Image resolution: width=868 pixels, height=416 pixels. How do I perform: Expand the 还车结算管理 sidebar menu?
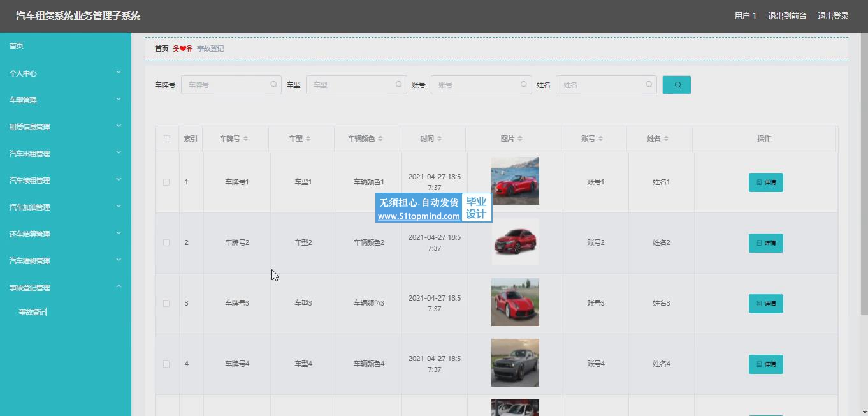click(x=66, y=234)
